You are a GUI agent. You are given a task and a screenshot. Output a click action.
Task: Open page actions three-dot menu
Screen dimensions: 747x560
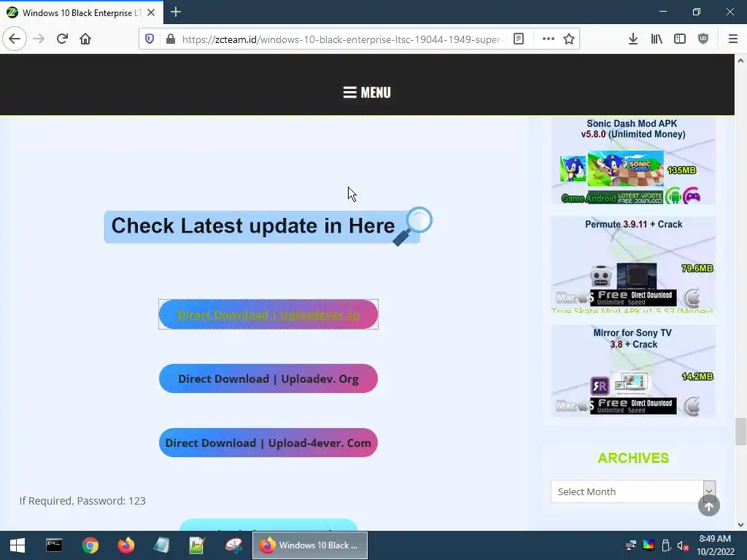click(549, 39)
